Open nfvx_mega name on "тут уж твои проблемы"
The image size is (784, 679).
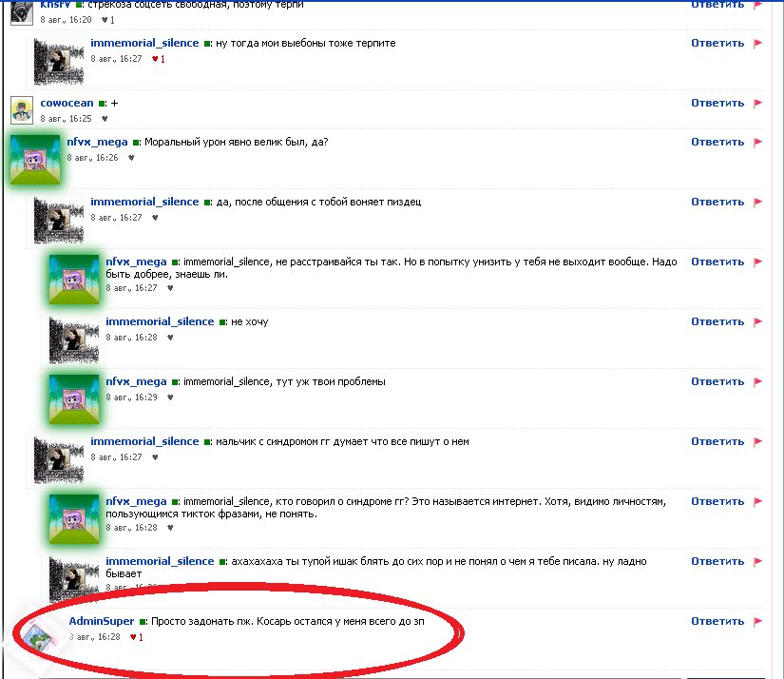[136, 381]
